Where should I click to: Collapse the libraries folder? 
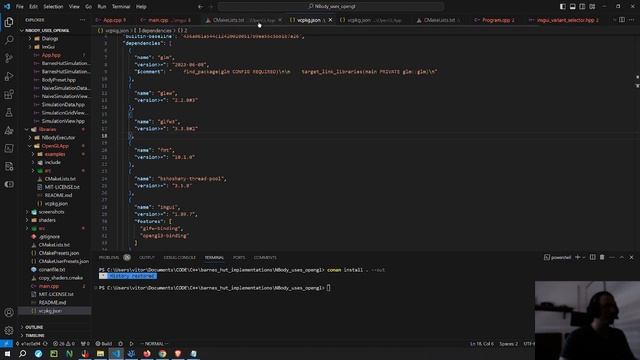(x=47, y=129)
